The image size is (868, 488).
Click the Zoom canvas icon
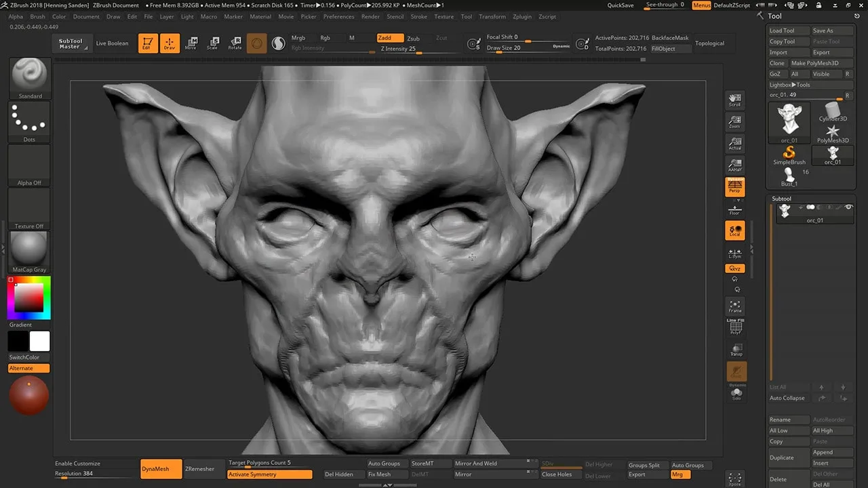pyautogui.click(x=735, y=122)
